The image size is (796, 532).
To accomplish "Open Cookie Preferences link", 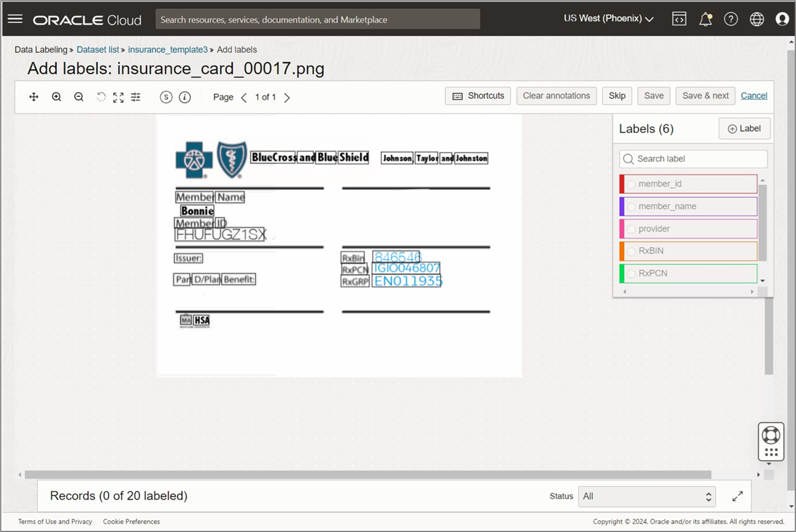I will [131, 521].
